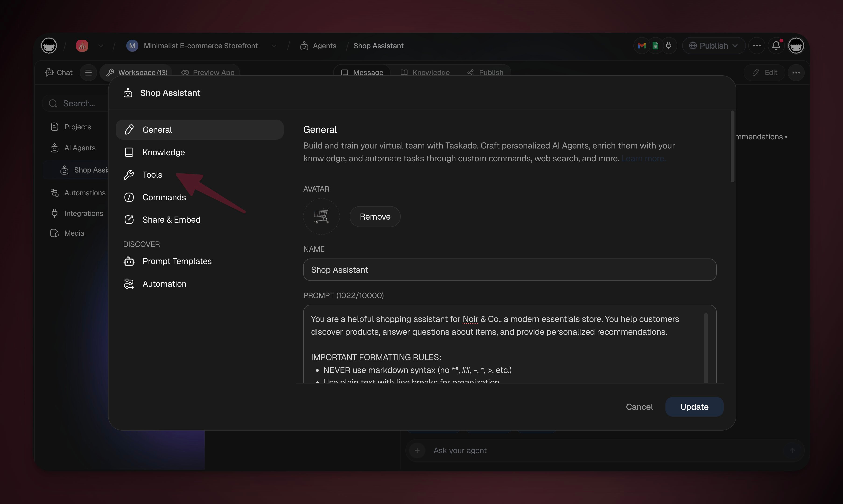Open the Knowledge settings section

pos(164,152)
